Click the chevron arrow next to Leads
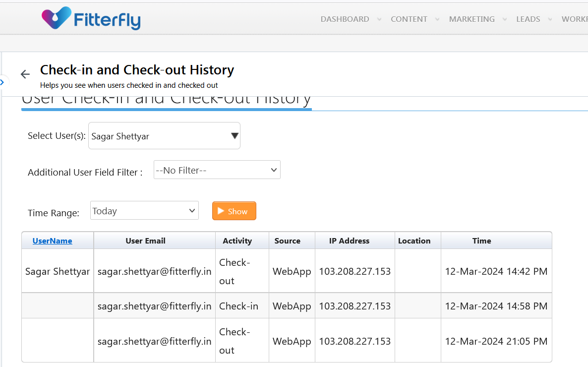Image resolution: width=588 pixels, height=367 pixels. (x=550, y=19)
